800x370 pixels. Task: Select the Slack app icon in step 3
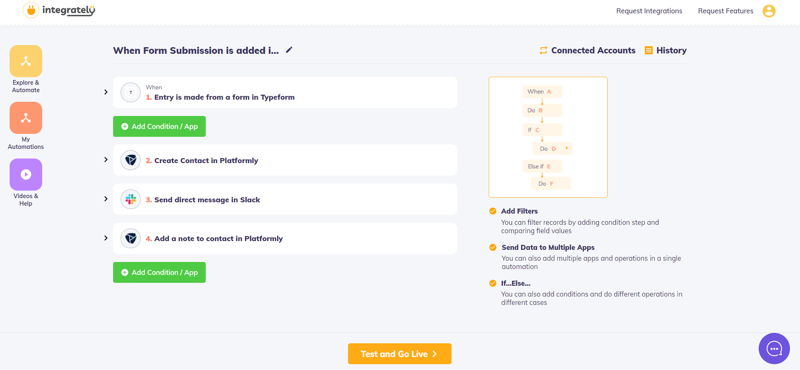pyautogui.click(x=131, y=200)
